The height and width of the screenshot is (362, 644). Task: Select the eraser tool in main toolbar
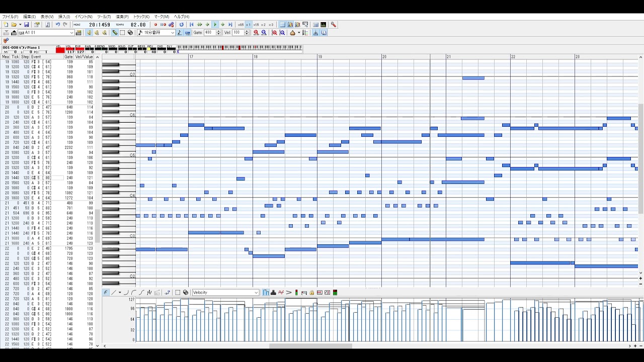click(130, 33)
